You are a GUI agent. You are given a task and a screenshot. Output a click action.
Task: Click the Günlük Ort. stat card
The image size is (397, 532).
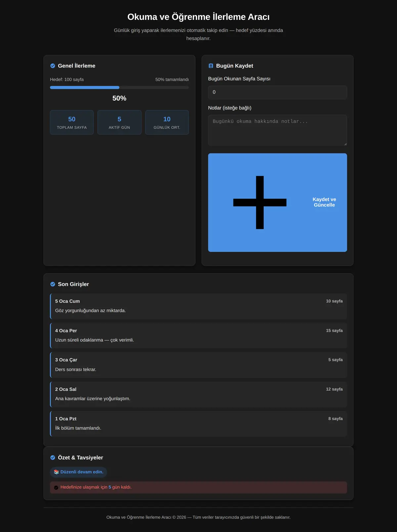[x=167, y=122]
